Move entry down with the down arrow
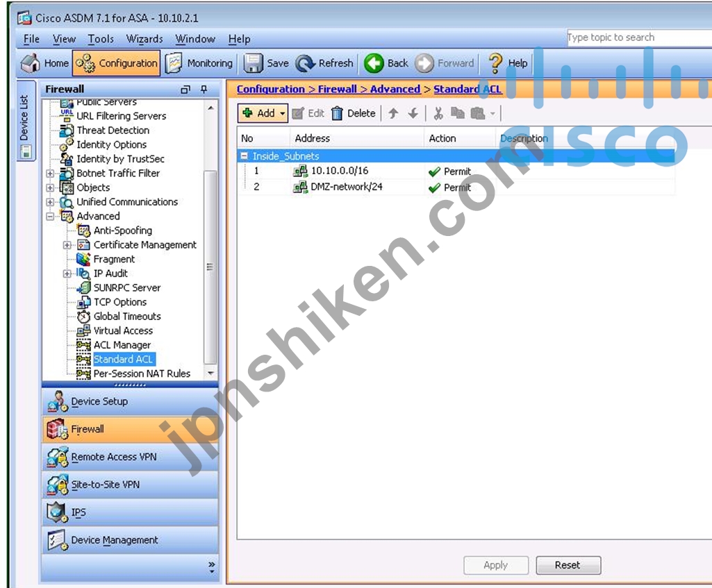Image resolution: width=712 pixels, height=588 pixels. (x=413, y=113)
